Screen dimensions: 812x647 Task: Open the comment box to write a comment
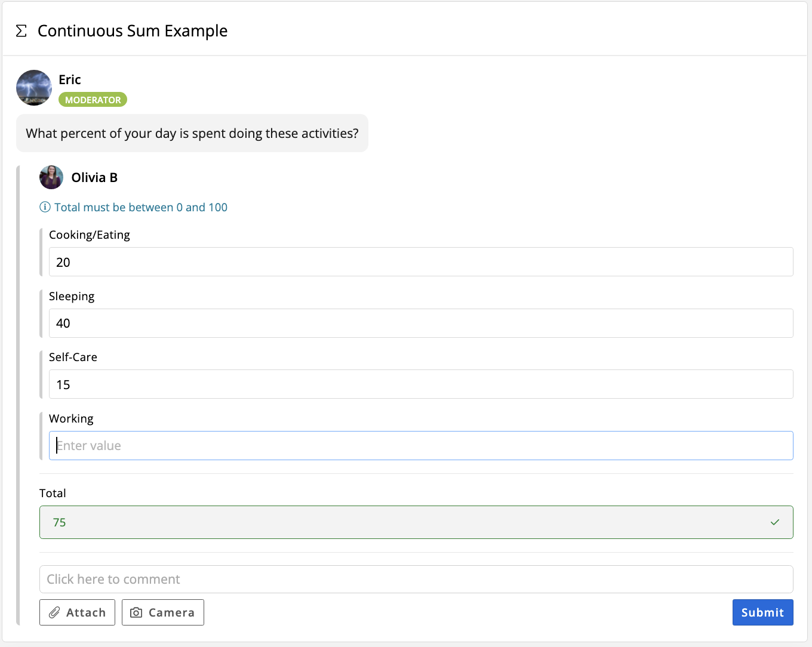[416, 579]
